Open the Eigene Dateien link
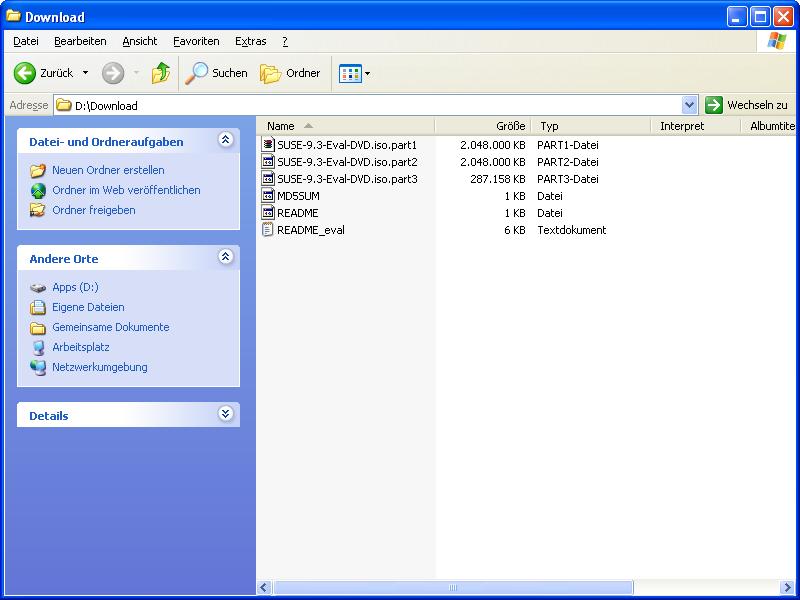Viewport: 800px width, 600px height. 88,307
